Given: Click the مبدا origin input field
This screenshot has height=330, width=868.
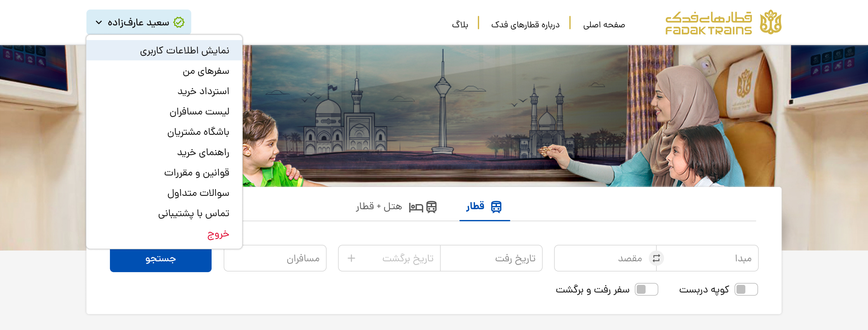Looking at the screenshot, I should click(707, 258).
